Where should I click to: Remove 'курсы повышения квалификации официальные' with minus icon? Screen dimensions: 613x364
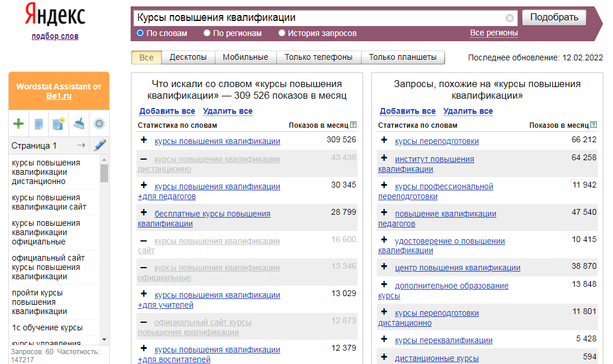[144, 268]
